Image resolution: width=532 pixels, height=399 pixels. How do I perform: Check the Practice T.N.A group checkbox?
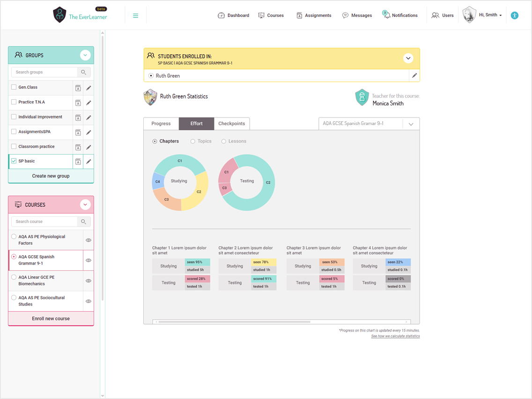click(14, 102)
